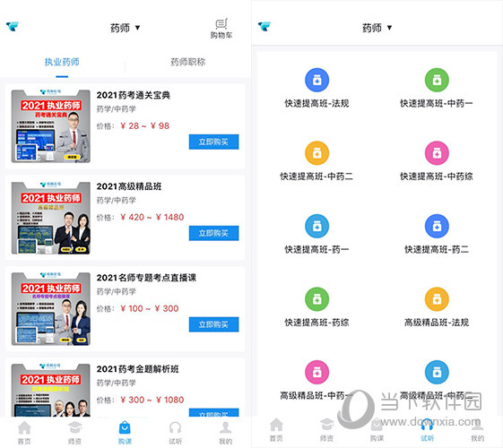Open 我的 profile tab on right screen

477,430
